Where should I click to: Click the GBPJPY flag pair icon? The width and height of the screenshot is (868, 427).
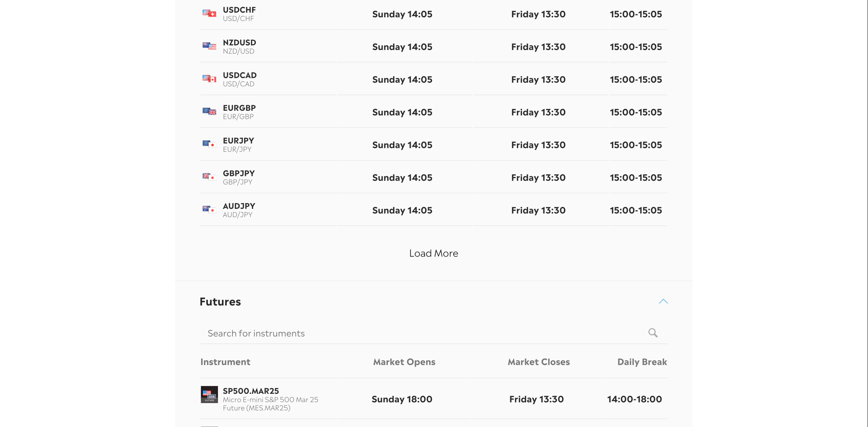pyautogui.click(x=209, y=177)
